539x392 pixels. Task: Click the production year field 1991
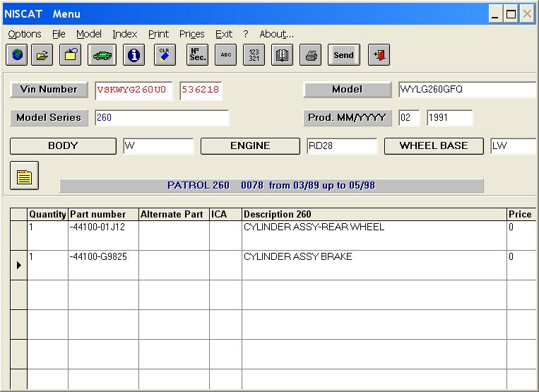[449, 118]
